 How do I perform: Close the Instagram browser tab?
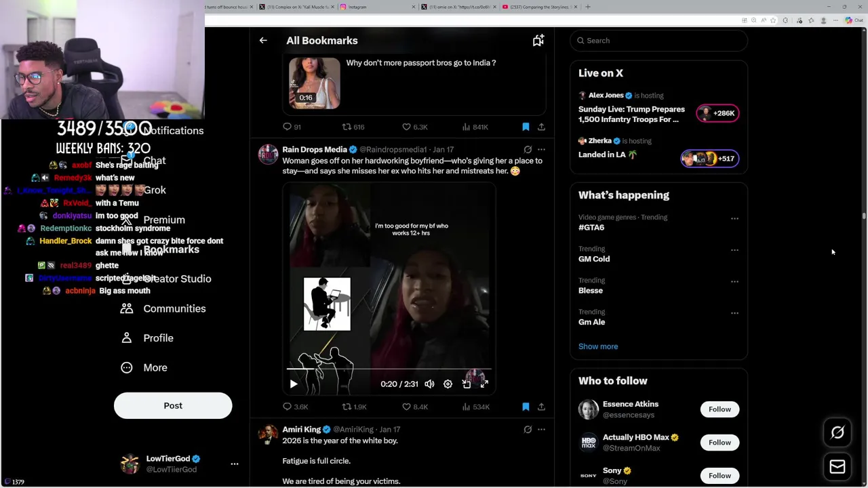[x=414, y=7]
